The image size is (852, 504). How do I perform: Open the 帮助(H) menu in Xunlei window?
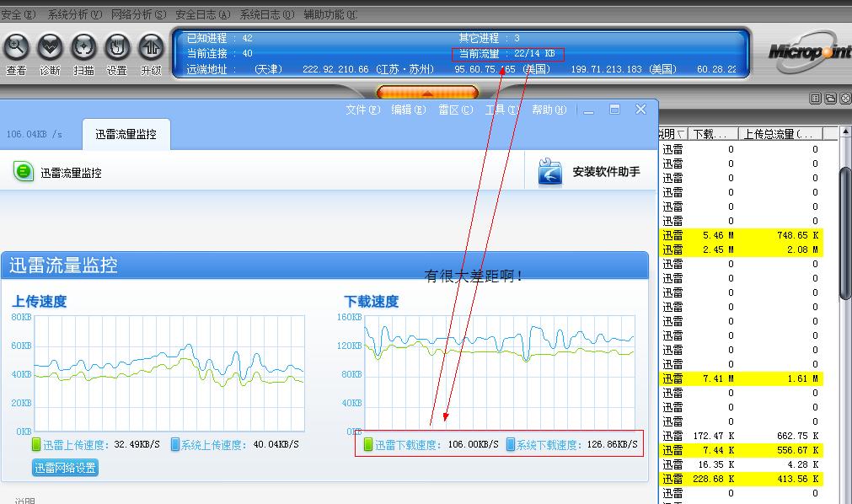(x=549, y=110)
